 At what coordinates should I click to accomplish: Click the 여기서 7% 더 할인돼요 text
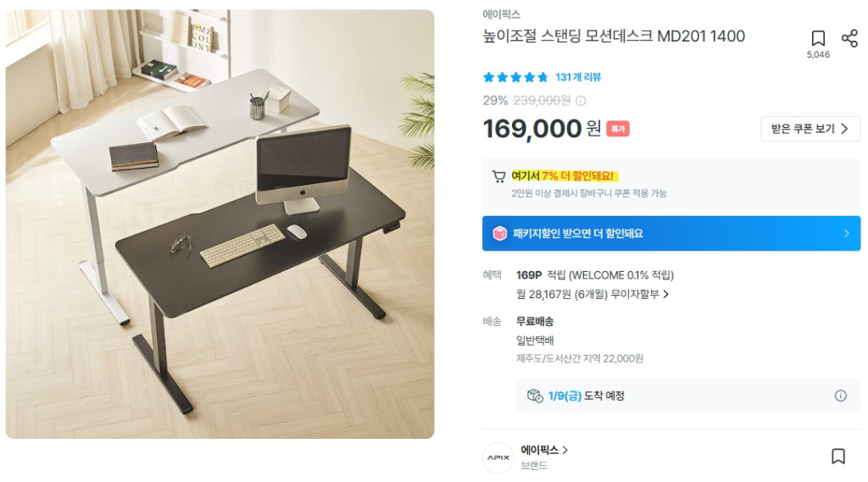(563, 176)
